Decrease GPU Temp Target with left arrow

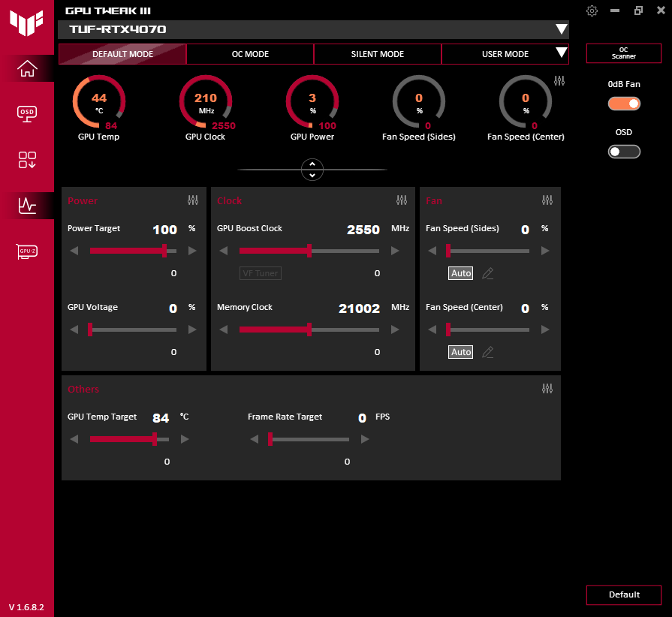[74, 439]
